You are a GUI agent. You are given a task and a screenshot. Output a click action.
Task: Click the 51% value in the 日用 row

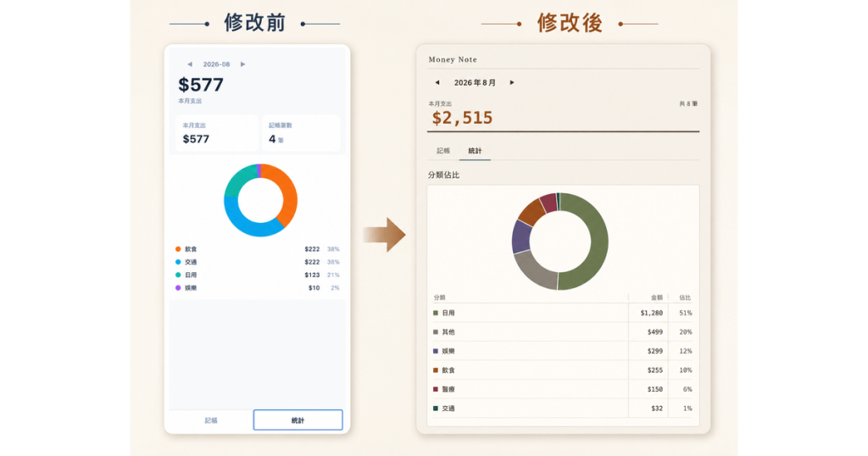pos(685,313)
